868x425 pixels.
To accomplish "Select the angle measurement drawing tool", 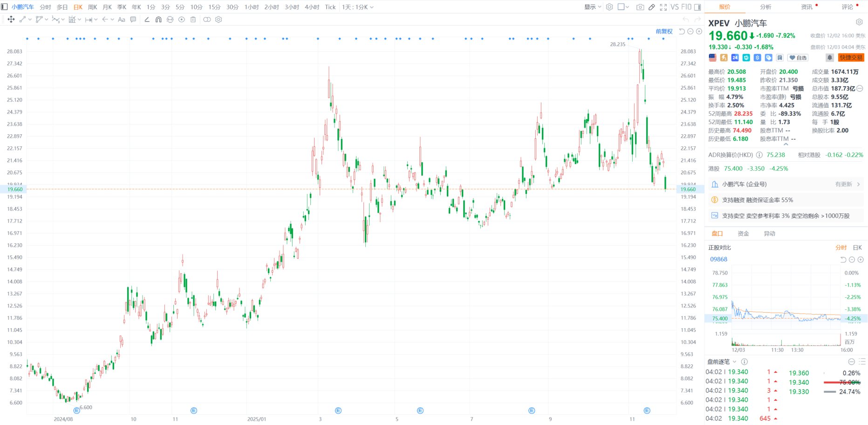I will (147, 20).
